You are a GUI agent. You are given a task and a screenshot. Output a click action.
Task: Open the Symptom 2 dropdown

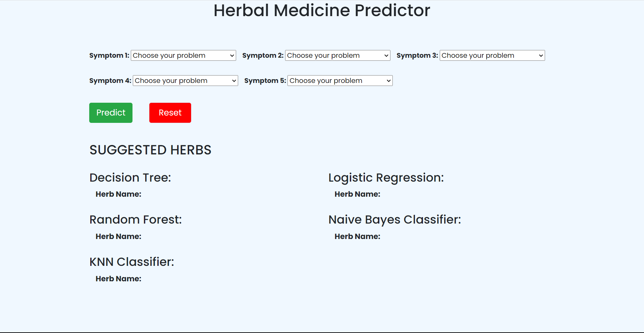[337, 55]
